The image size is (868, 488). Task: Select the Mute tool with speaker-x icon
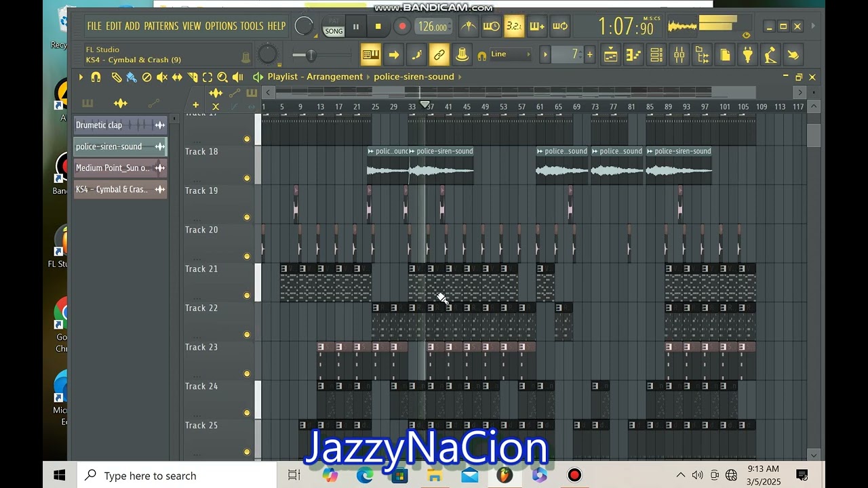pos(162,77)
